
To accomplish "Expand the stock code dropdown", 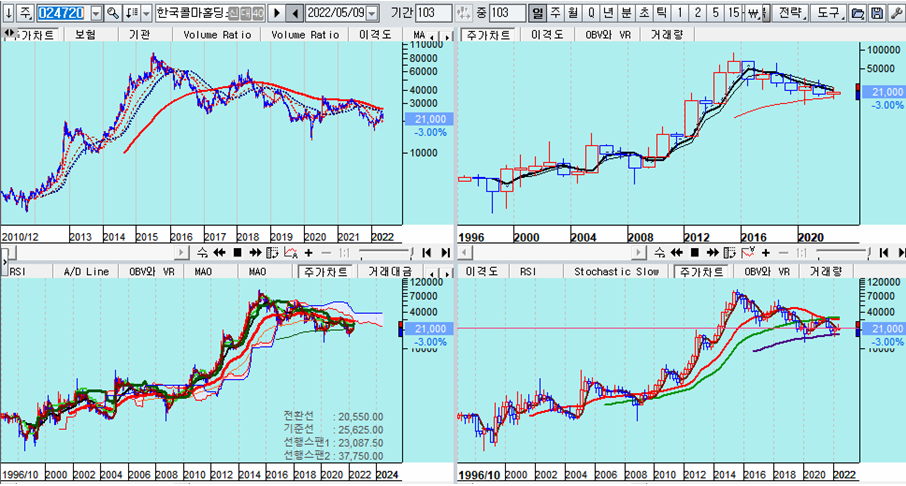I will pos(95,13).
